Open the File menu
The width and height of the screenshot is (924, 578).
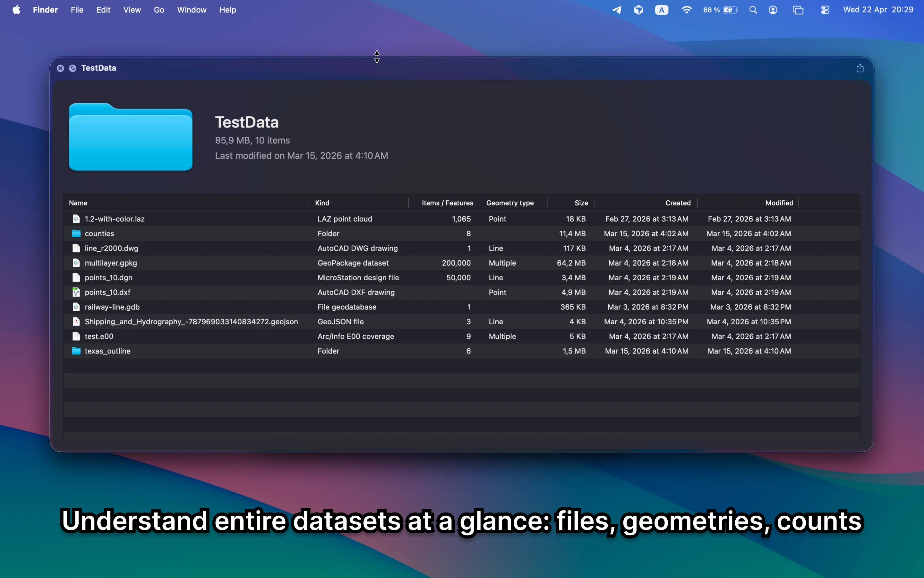[77, 10]
